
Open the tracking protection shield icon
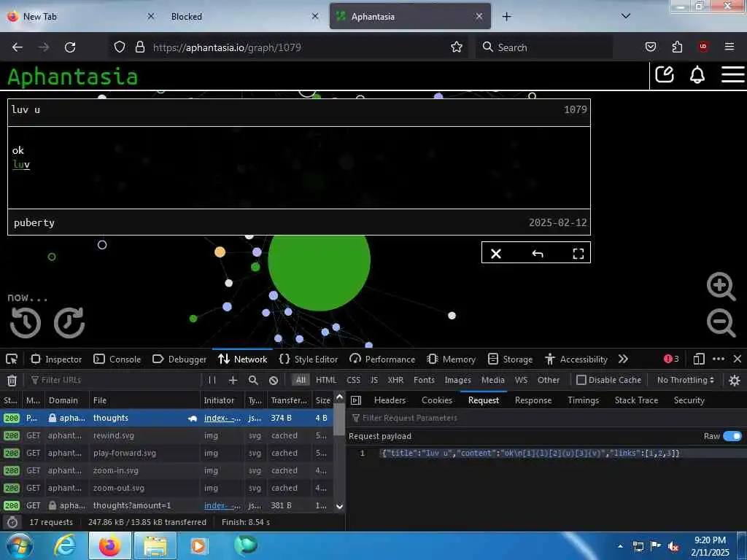point(120,47)
